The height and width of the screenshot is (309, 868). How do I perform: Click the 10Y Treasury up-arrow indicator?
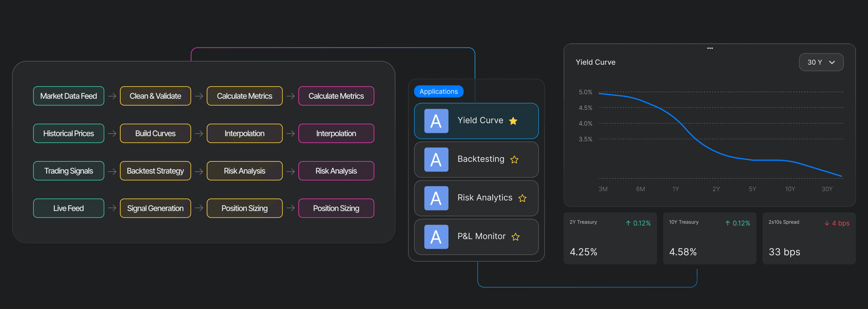(728, 223)
